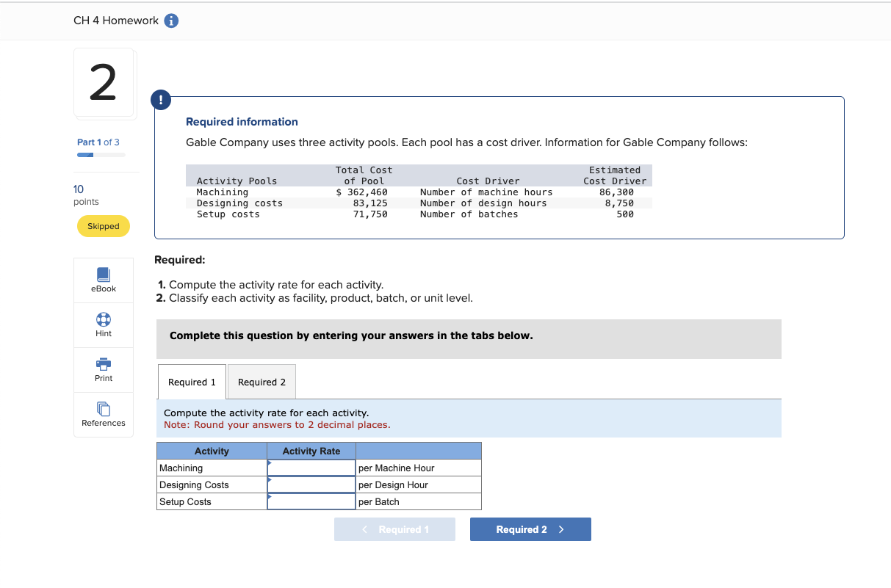Screen dimensions: 891x588
Task: Click the Required information heading
Action: pos(242,121)
